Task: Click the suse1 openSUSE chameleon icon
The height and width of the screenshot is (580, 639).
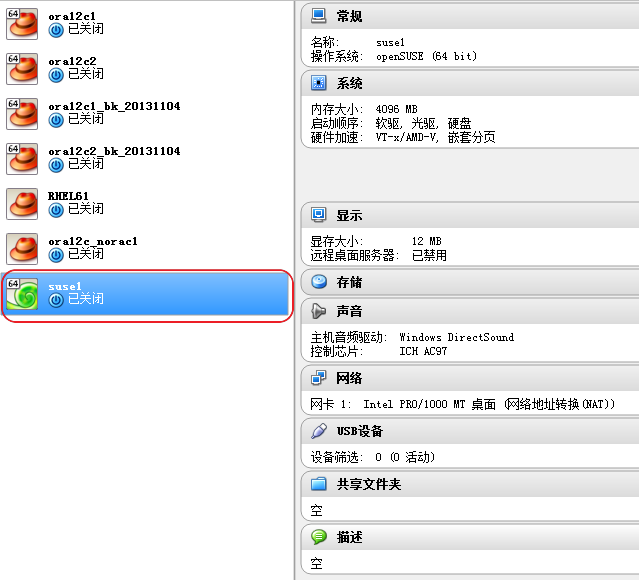Action: pyautogui.click(x=22, y=294)
